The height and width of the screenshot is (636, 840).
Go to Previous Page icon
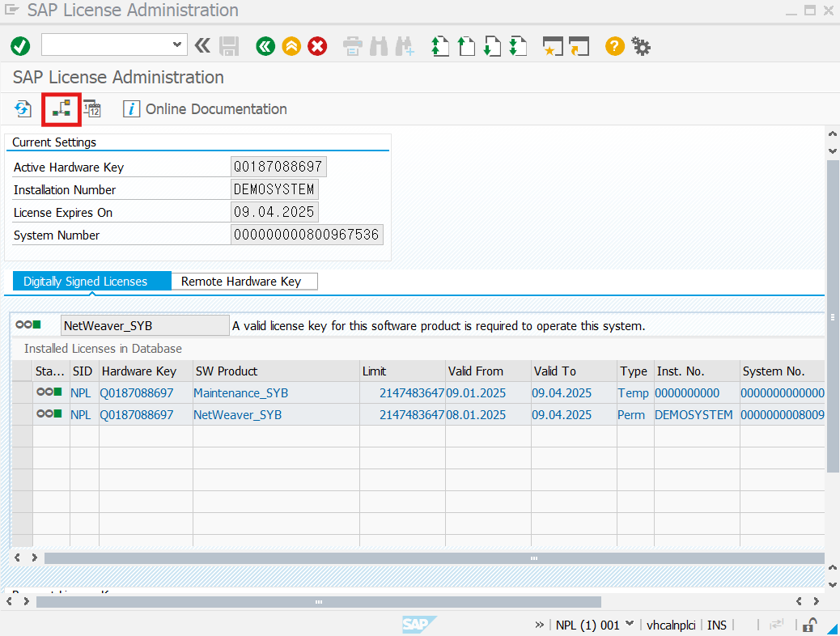[x=466, y=46]
